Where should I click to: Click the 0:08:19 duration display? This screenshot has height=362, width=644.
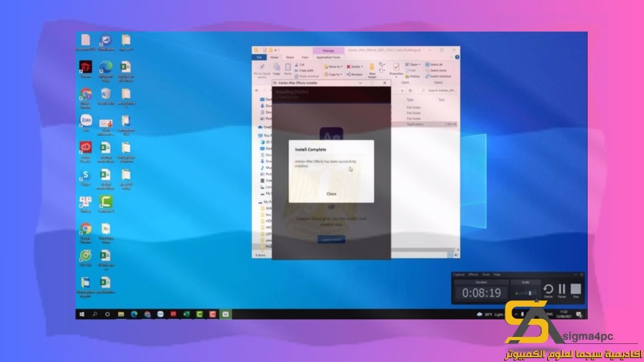pyautogui.click(x=481, y=293)
